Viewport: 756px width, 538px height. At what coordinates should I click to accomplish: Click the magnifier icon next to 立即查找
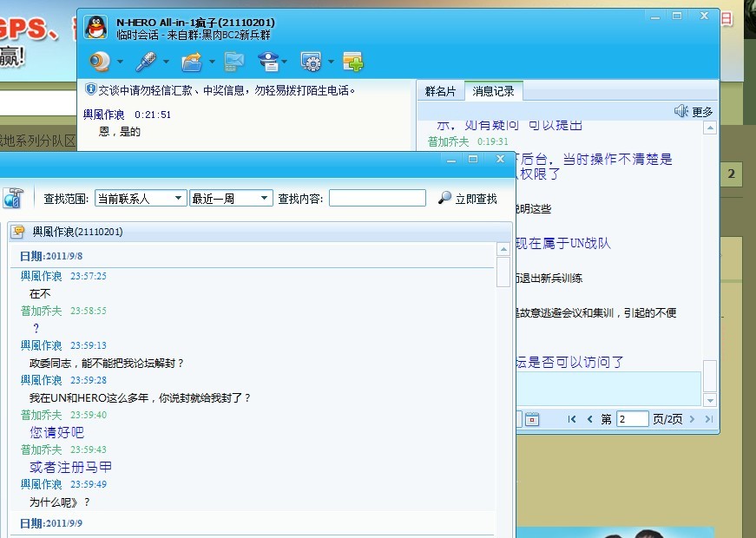tap(444, 198)
